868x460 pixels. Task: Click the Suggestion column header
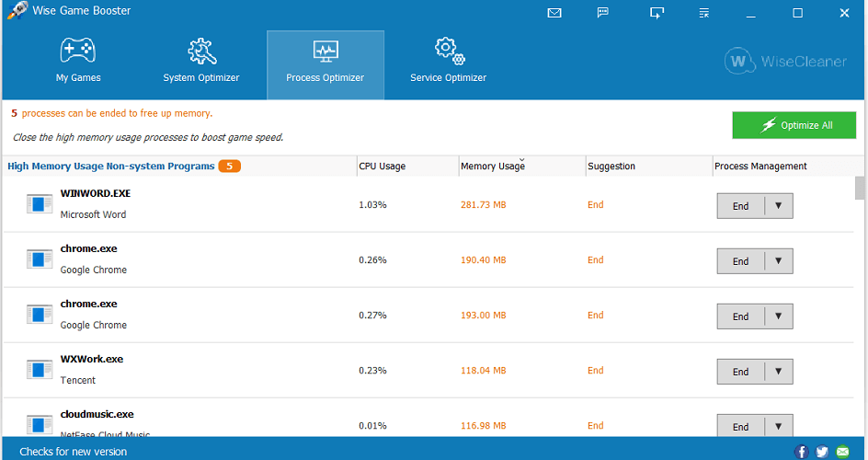[x=649, y=167]
